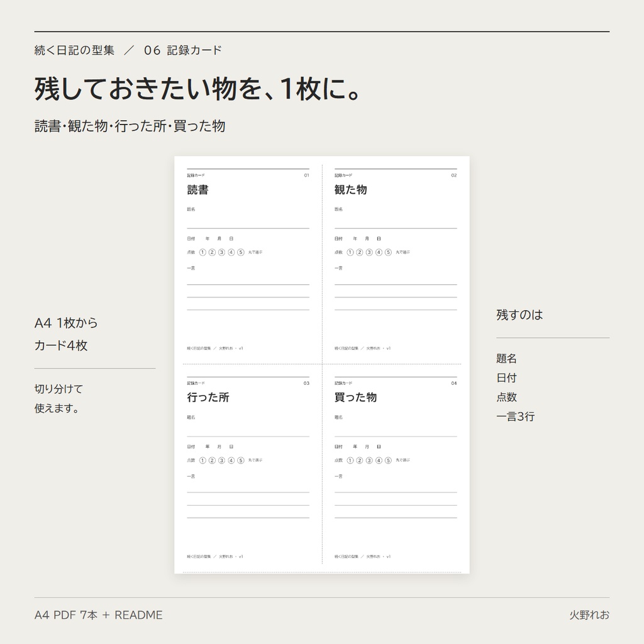
Task: Click the 日付 年 月 日 row on the 読書 card
Action: (210, 238)
